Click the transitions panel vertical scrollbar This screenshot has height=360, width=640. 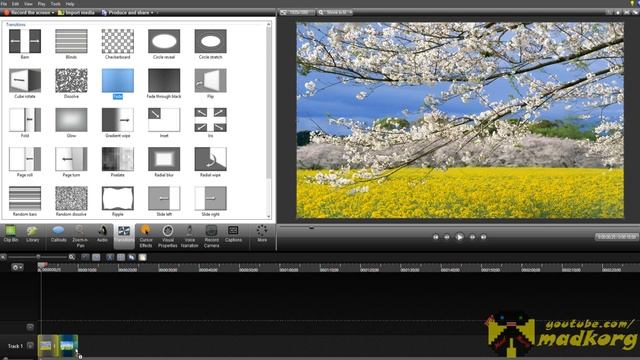coord(269,120)
